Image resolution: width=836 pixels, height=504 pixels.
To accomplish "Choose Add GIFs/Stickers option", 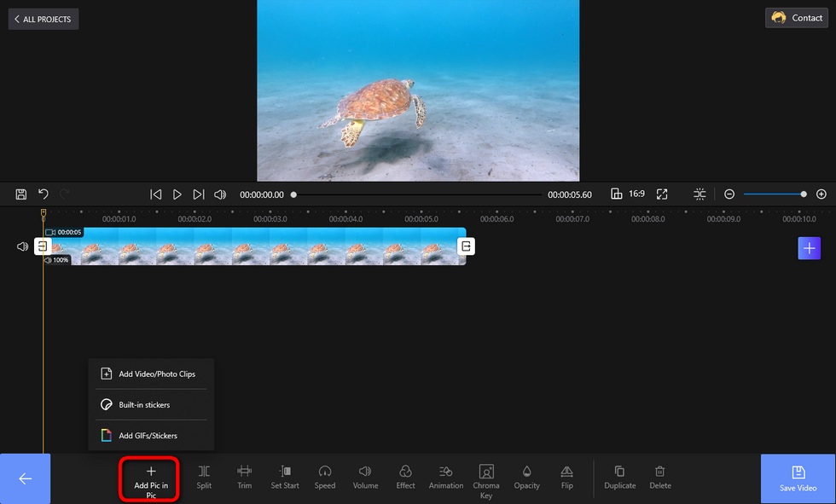I will click(x=151, y=436).
